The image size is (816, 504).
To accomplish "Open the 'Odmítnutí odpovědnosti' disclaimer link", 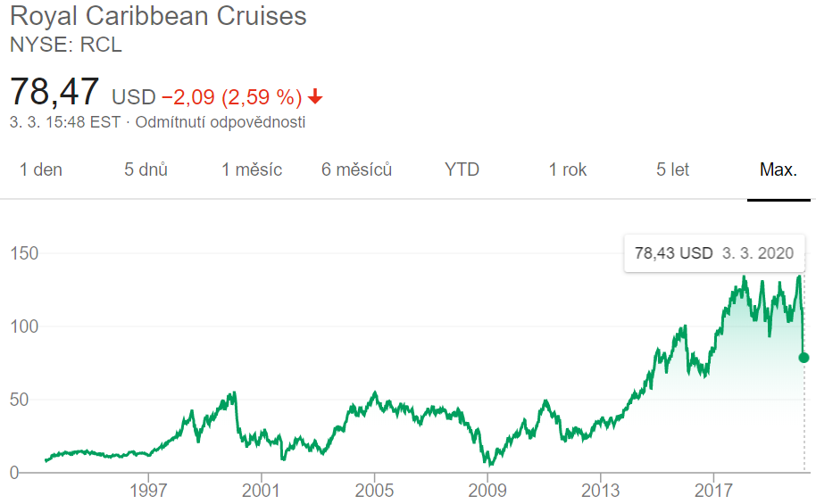I will pyautogui.click(x=220, y=122).
